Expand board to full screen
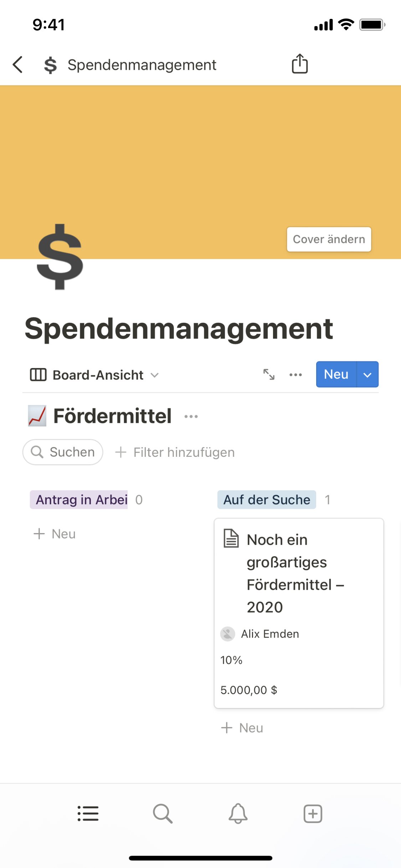This screenshot has height=868, width=401. click(269, 374)
